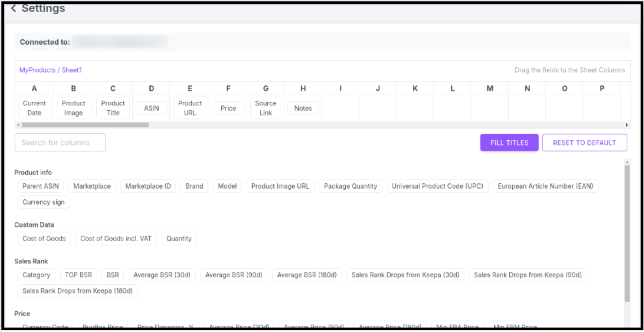Click the horizontal scrollbar left arrow
The height and width of the screenshot is (332, 644).
click(18, 125)
